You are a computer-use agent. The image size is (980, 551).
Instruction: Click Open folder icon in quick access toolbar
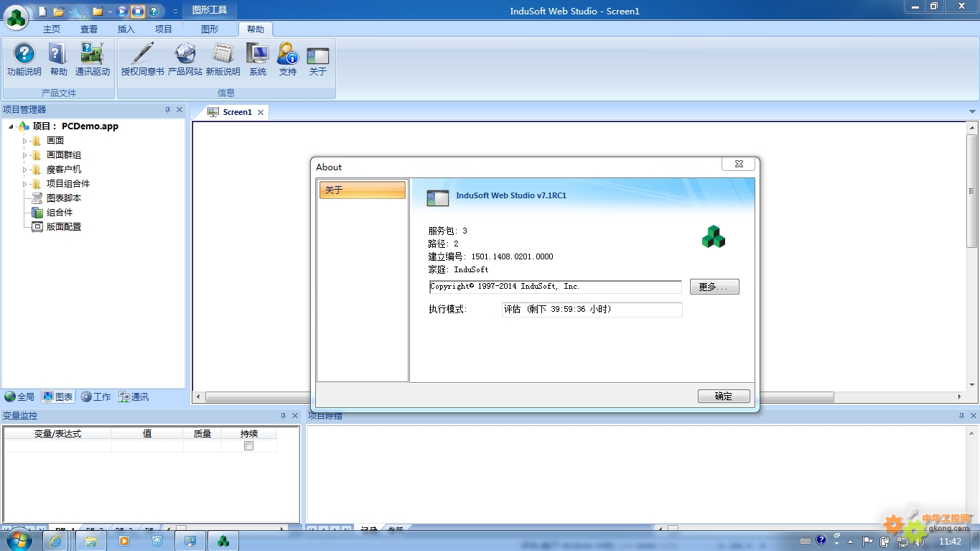click(59, 11)
